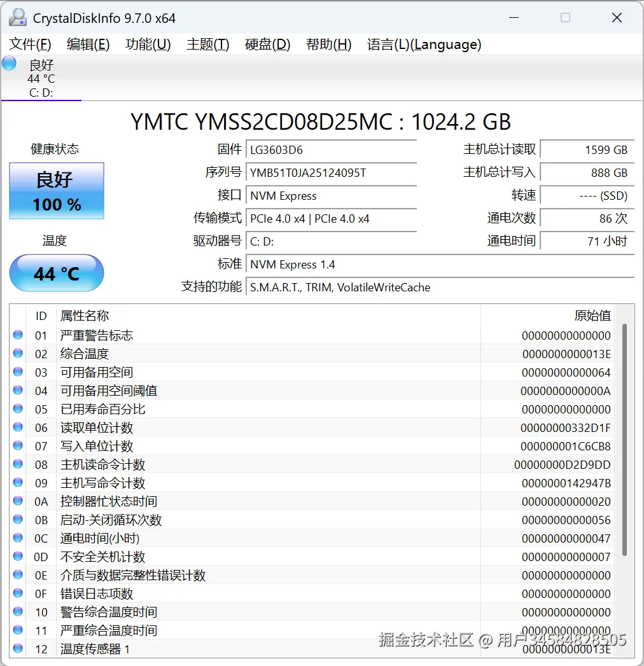Click status orb for attribute 02 综合温度
This screenshot has height=666, width=644.
pyautogui.click(x=18, y=353)
